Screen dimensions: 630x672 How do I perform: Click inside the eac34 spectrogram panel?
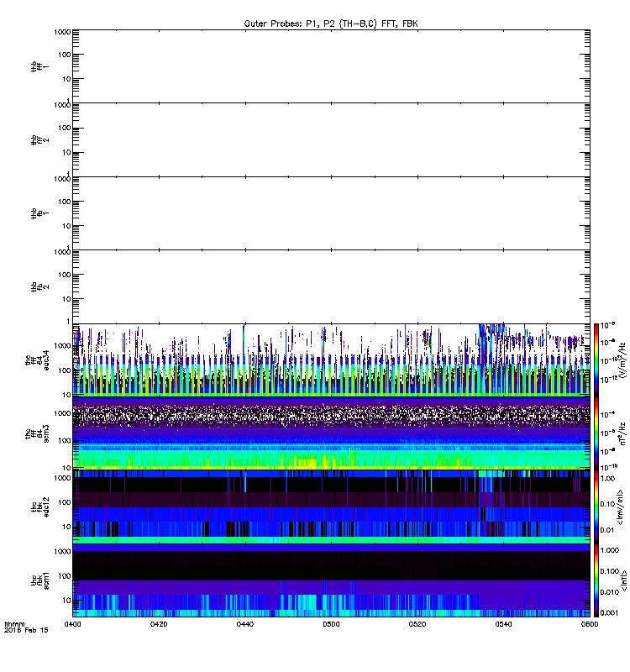331,360
